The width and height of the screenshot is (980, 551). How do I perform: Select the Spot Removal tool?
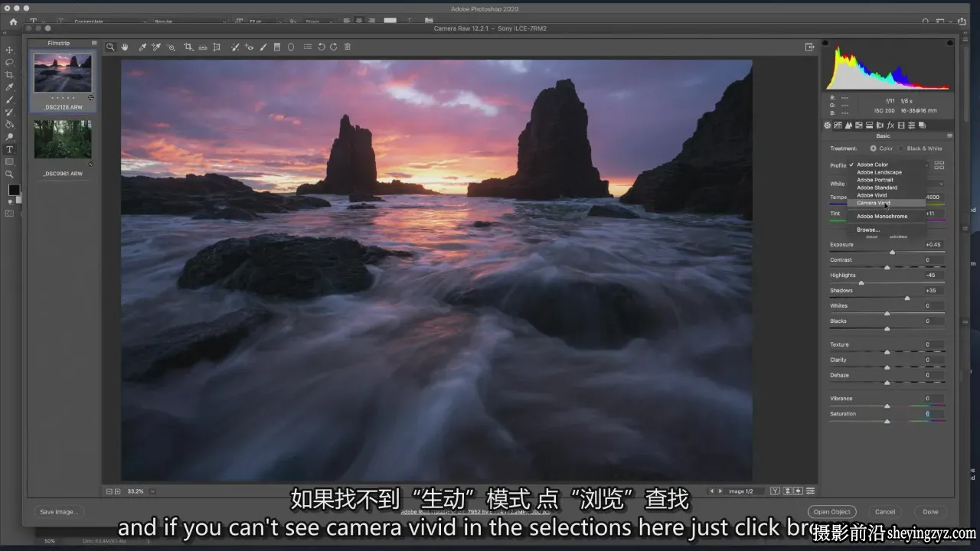click(x=235, y=47)
